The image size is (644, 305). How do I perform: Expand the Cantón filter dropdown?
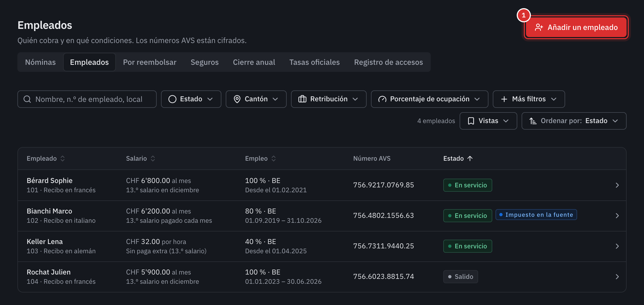(x=256, y=99)
